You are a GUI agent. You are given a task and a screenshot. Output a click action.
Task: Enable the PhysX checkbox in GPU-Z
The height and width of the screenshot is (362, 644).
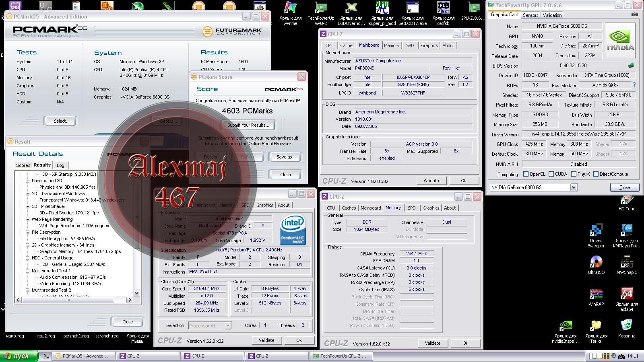(x=574, y=174)
